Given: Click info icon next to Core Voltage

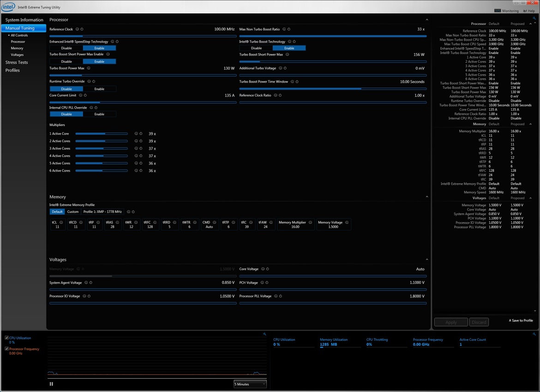Looking at the screenshot, I should pos(263,269).
